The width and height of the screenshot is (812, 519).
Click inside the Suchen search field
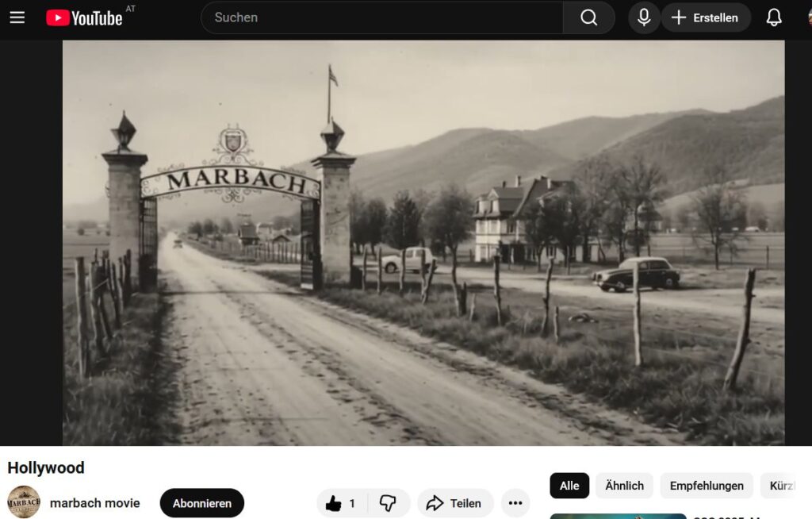381,17
